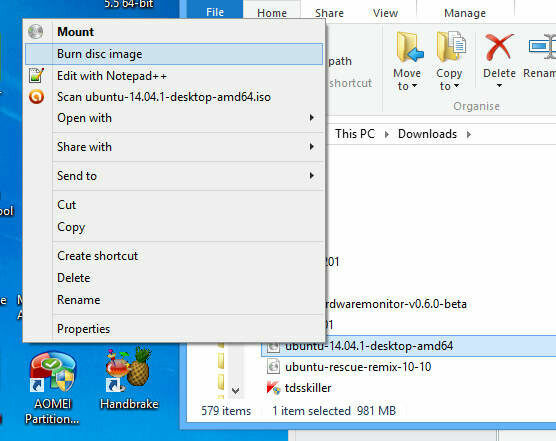The width and height of the screenshot is (556, 441).
Task: Expand the arrow after This PC breadcrumb
Action: [387, 134]
